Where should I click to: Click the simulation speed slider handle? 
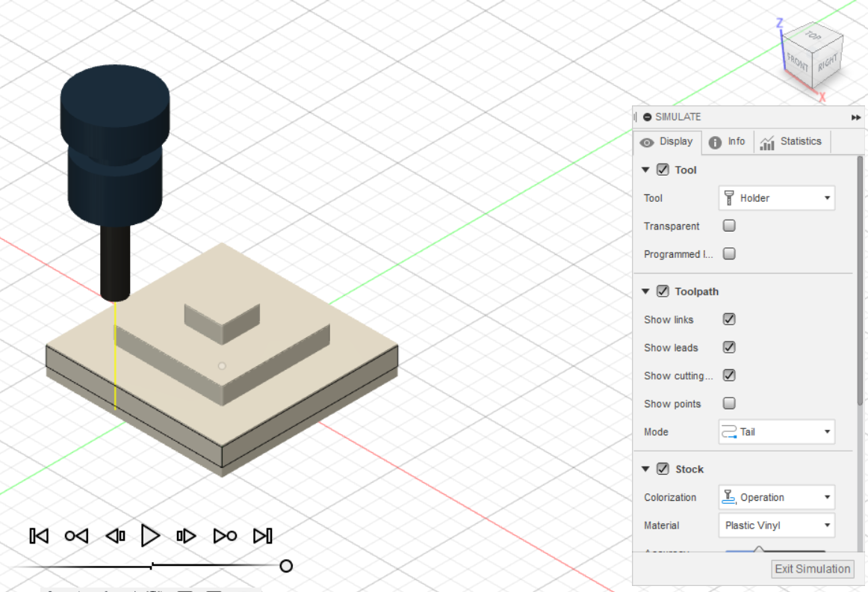coord(286,566)
